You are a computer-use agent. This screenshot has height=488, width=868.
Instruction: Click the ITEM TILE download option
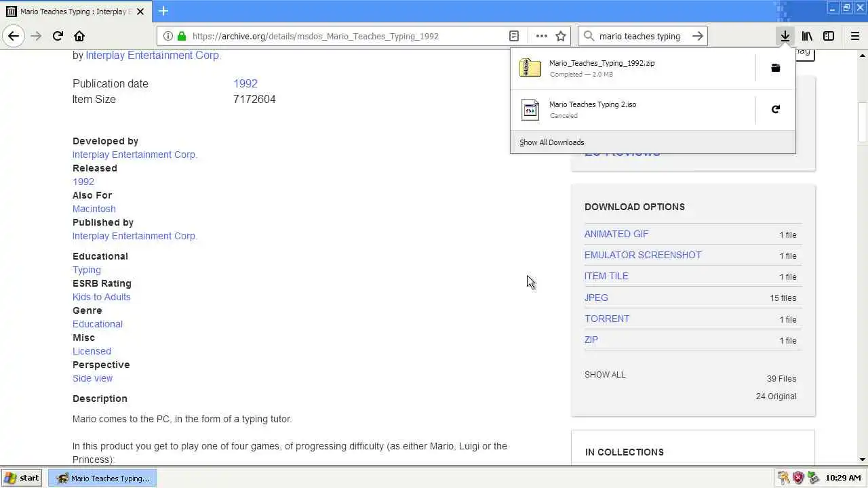coord(606,276)
